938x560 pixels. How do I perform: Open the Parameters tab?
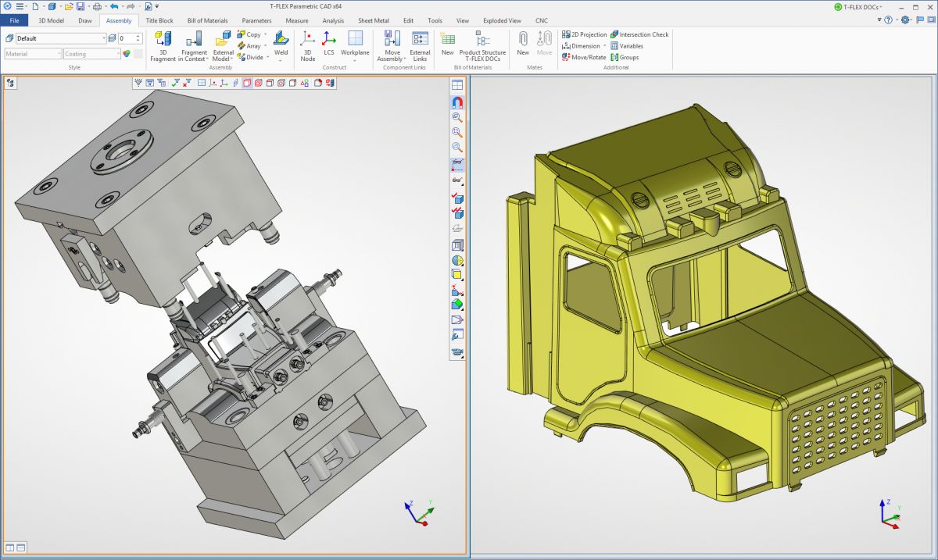coord(257,20)
